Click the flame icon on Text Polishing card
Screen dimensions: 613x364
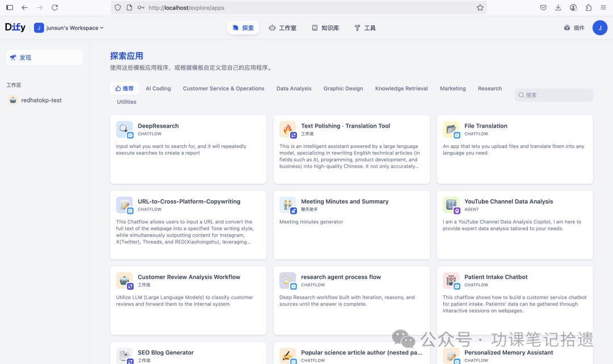tap(288, 129)
